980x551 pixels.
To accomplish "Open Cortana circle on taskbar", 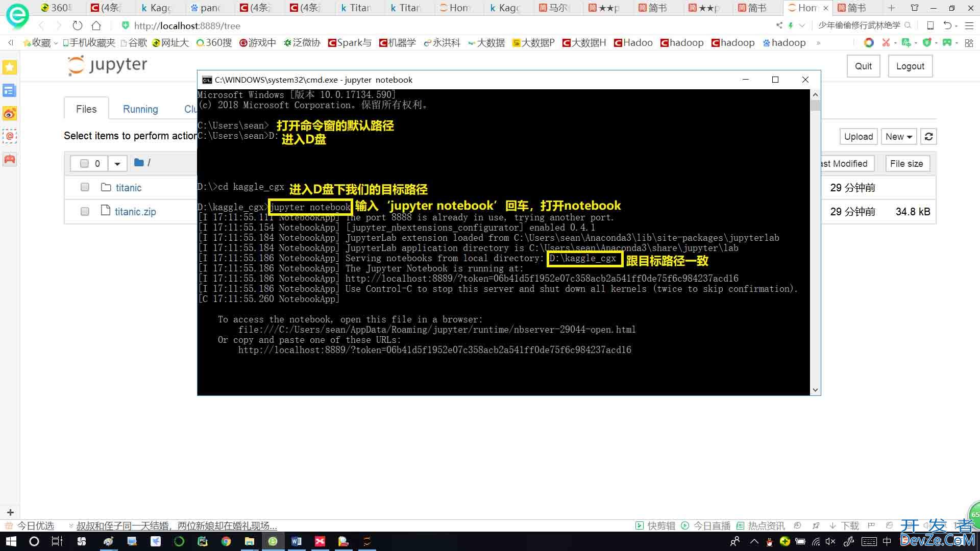I will tap(34, 541).
